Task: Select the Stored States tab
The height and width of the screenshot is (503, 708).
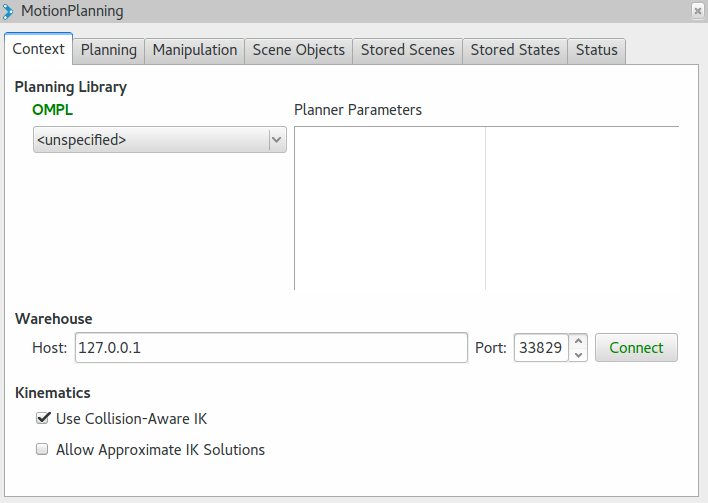Action: point(515,50)
